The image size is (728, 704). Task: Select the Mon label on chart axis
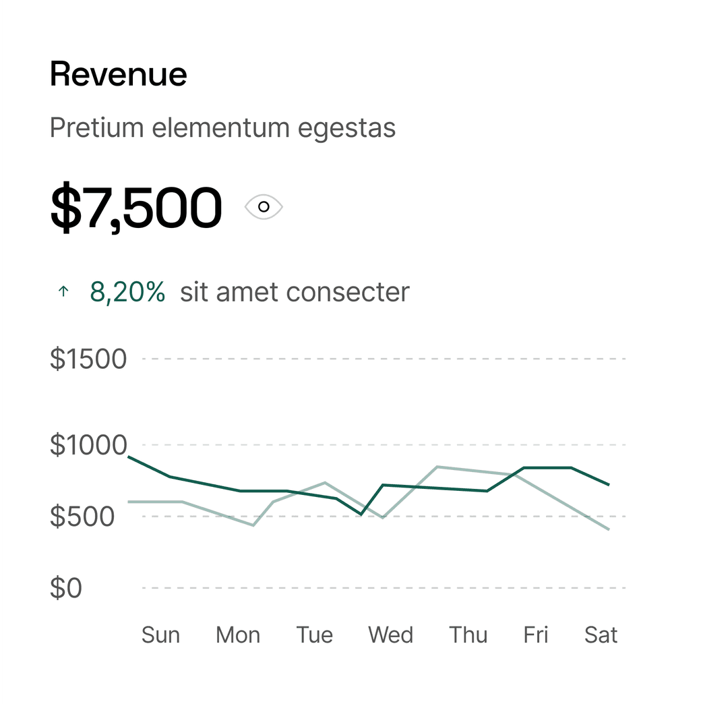pyautogui.click(x=238, y=635)
